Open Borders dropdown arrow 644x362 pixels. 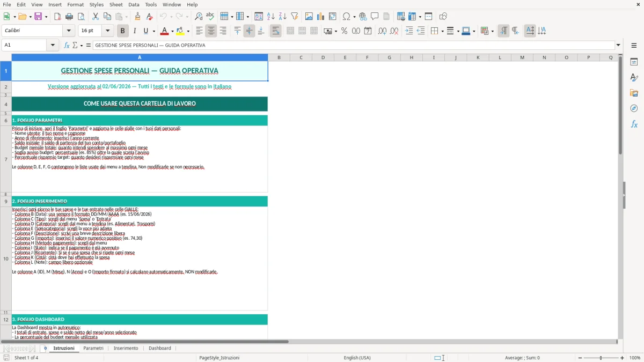pos(442,31)
